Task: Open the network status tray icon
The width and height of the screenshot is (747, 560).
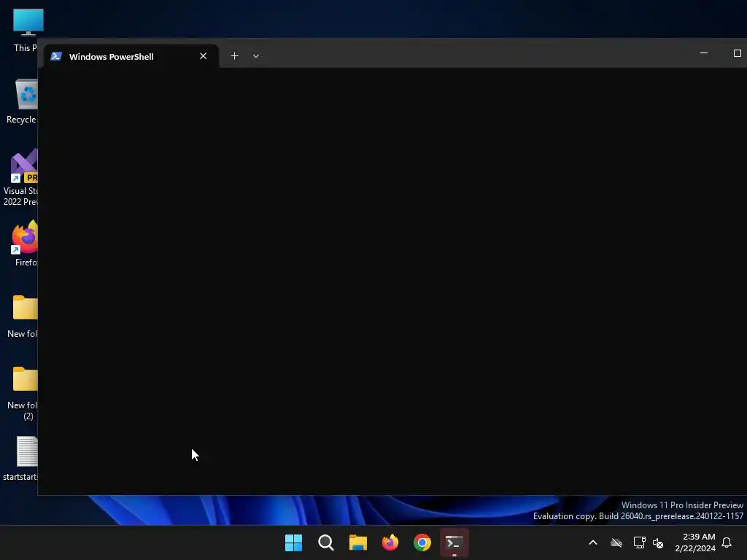Action: (639, 542)
